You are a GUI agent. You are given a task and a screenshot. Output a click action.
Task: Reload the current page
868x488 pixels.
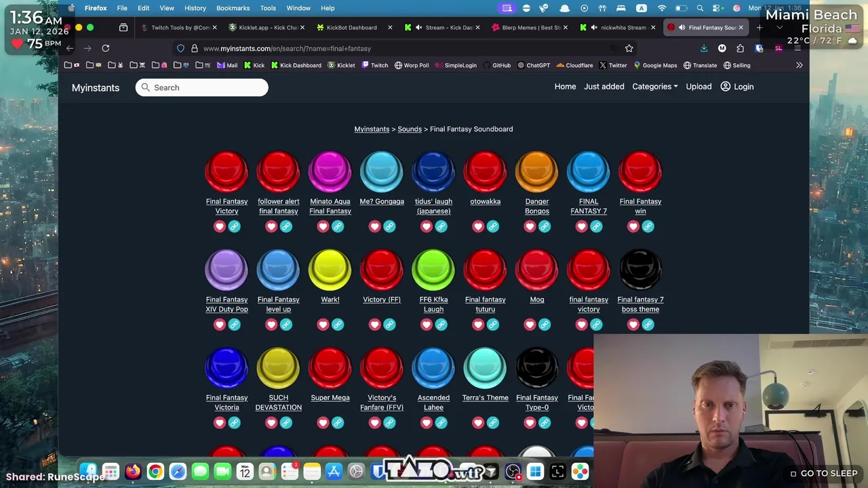click(105, 48)
